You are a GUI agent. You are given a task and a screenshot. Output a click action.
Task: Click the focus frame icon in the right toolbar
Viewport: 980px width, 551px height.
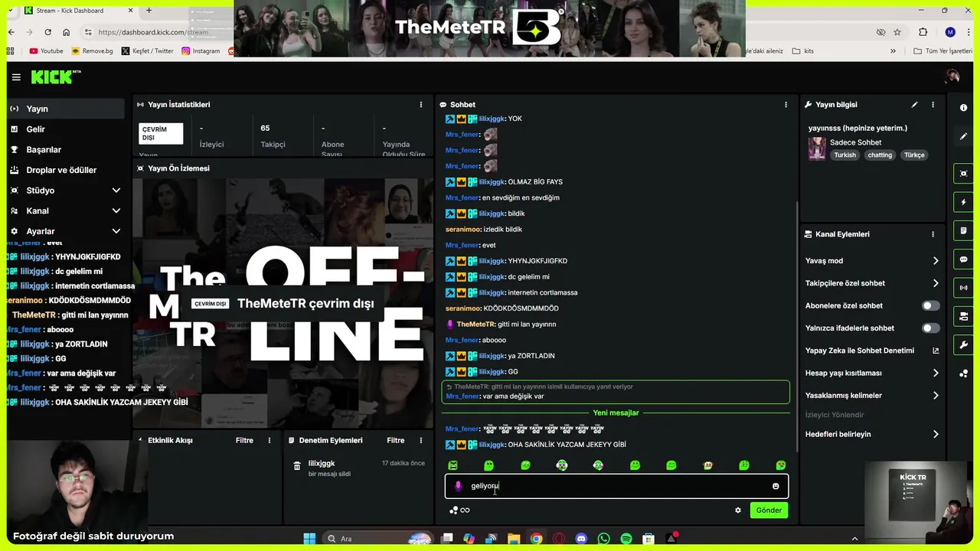tap(963, 174)
